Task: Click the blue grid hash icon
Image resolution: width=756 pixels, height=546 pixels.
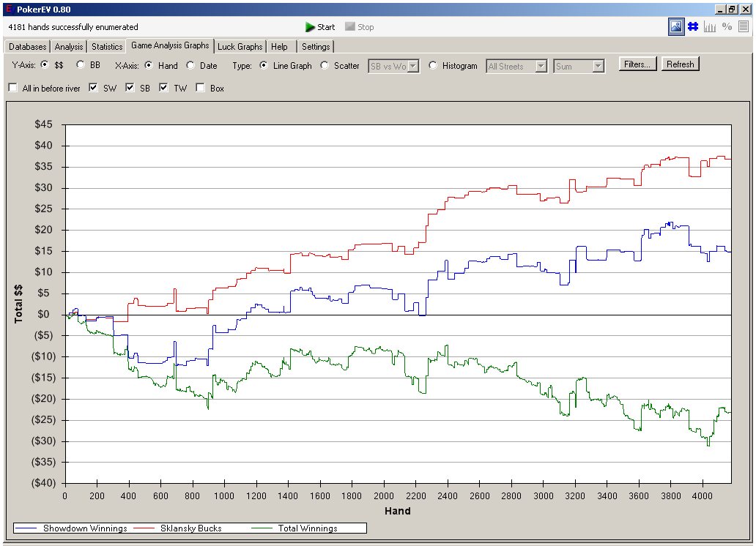Action: click(692, 27)
